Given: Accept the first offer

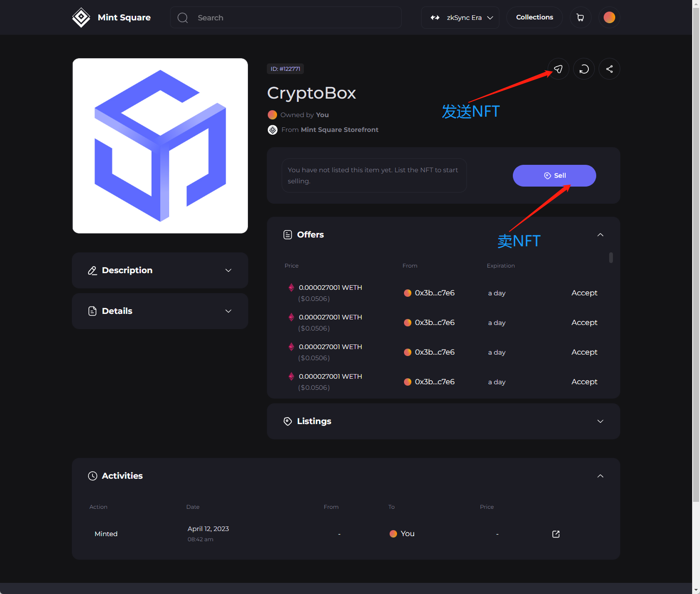Looking at the screenshot, I should tap(584, 293).
